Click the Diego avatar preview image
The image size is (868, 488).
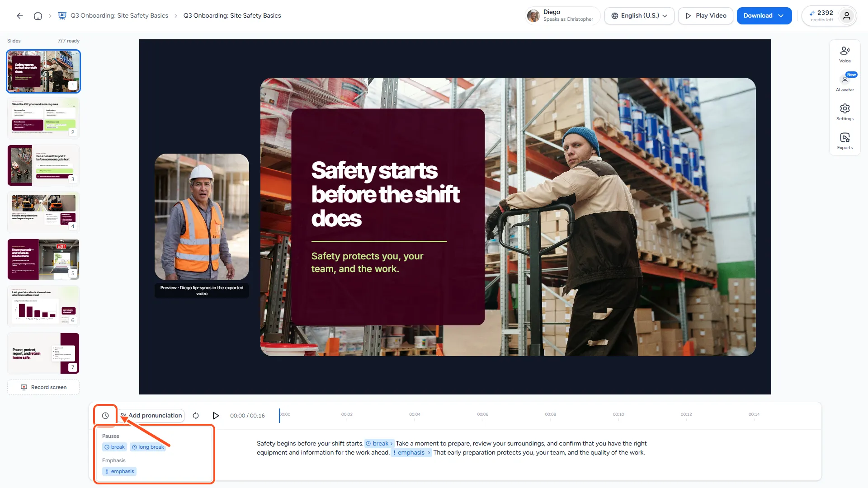click(202, 217)
